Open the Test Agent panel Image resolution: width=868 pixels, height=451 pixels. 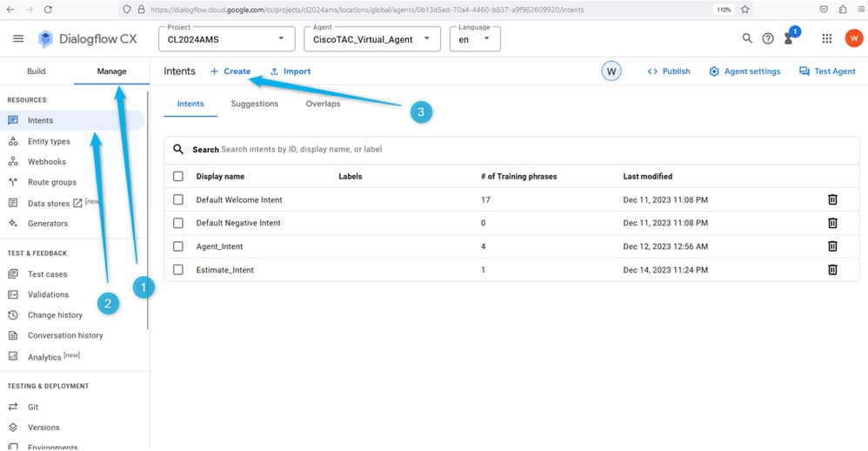(828, 71)
